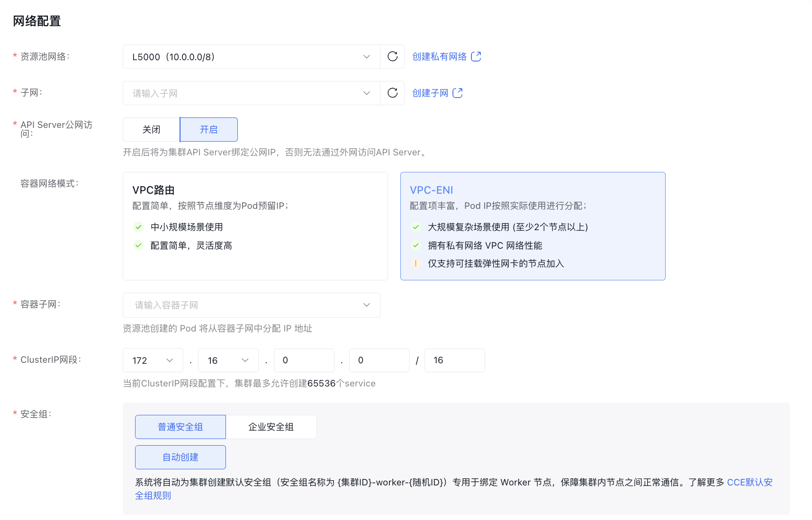
Task: Click check icon beside 拥有私有网络 VPC 网络性能
Action: [x=415, y=245]
